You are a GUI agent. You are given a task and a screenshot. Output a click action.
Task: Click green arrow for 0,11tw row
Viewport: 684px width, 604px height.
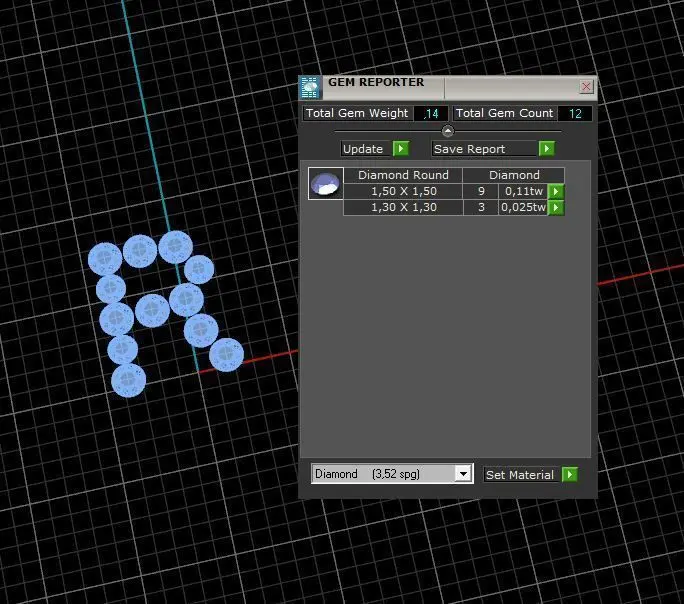556,191
